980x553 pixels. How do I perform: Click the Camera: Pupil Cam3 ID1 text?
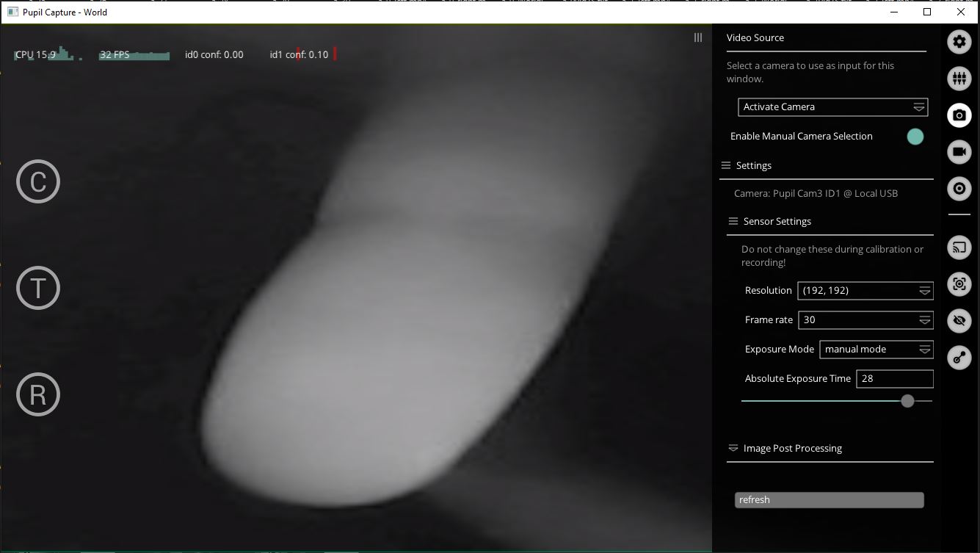(x=816, y=193)
